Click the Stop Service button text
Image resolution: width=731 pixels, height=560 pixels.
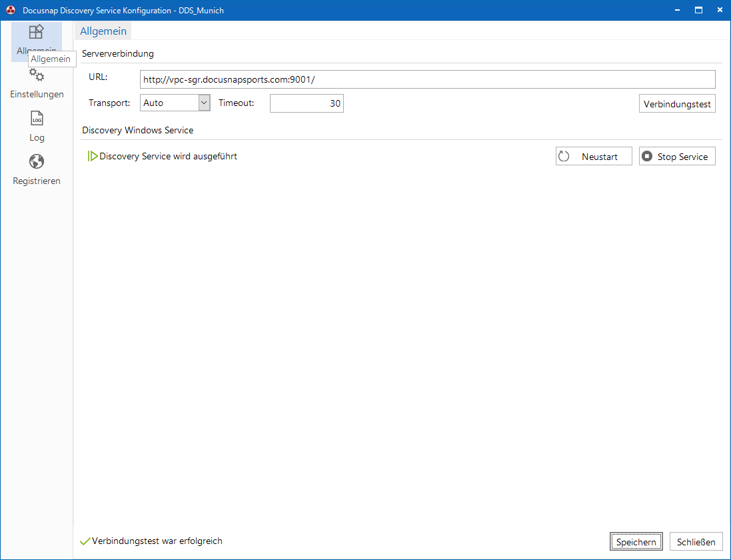tap(682, 157)
